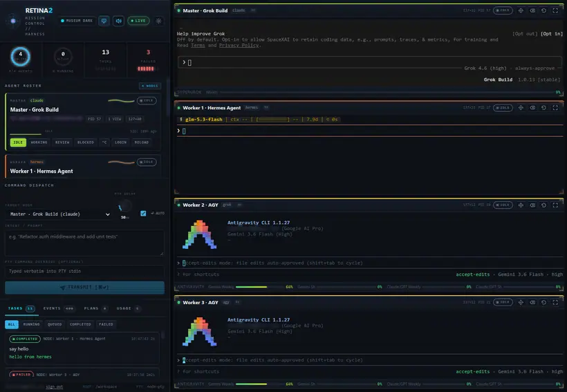Image resolution: width=567 pixels, height=392 pixels.
Task: Open the Museum Dark theme selector
Action: click(x=77, y=21)
